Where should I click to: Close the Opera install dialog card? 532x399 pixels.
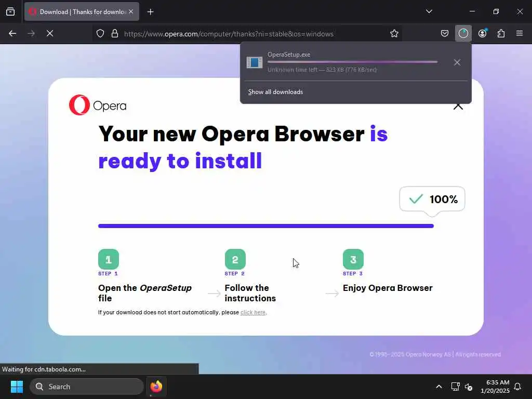coord(458,107)
